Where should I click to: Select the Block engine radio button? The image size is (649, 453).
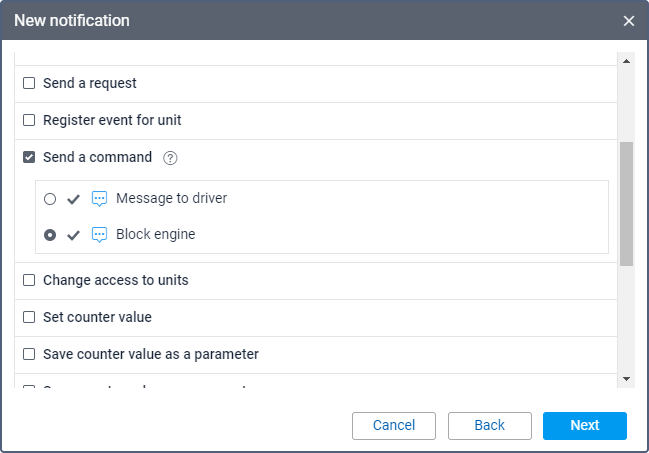[x=50, y=235]
